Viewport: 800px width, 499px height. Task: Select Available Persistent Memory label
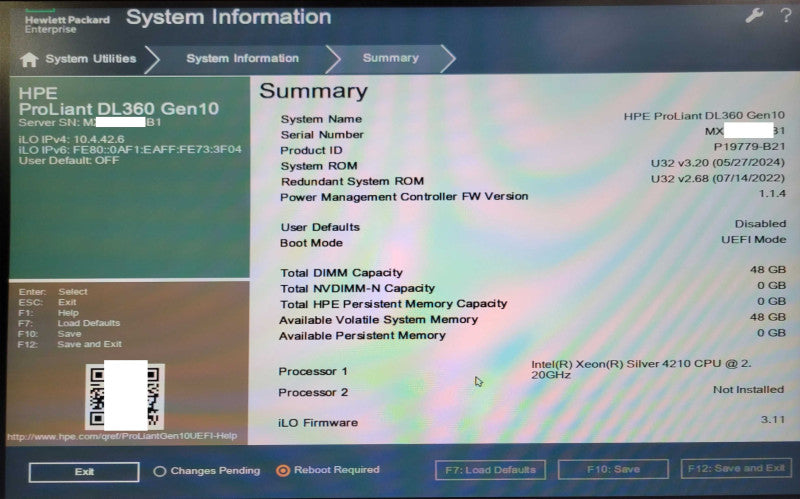[362, 336]
